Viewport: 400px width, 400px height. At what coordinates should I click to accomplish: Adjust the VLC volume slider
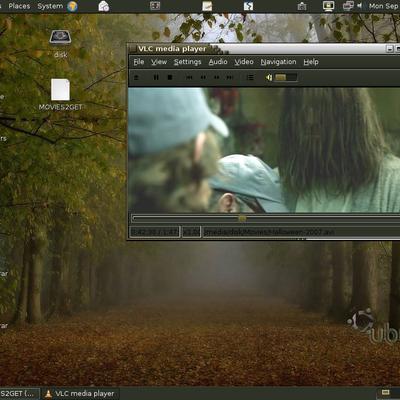(286, 77)
